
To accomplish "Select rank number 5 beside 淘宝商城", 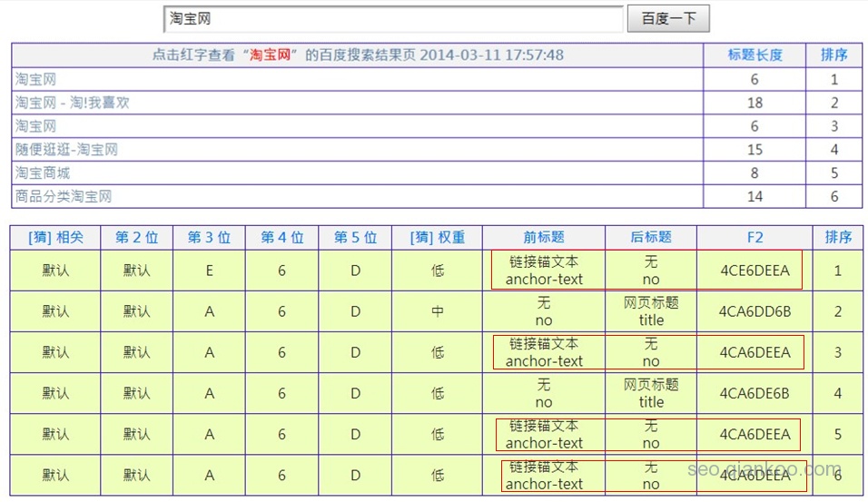I will (834, 173).
